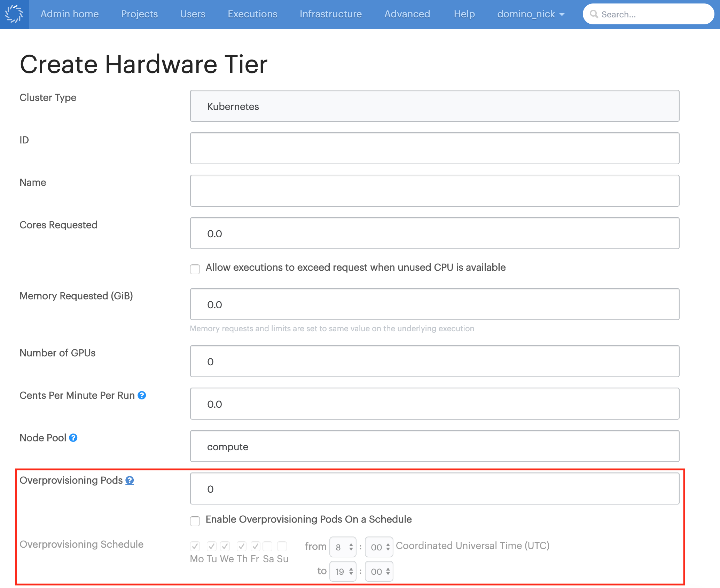This screenshot has height=588, width=720.
Task: Click the Users navigation icon
Action: [x=193, y=13]
